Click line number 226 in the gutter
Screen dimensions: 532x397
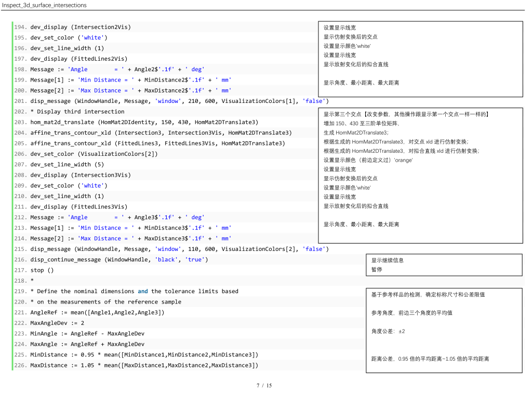pyautogui.click(x=20, y=365)
